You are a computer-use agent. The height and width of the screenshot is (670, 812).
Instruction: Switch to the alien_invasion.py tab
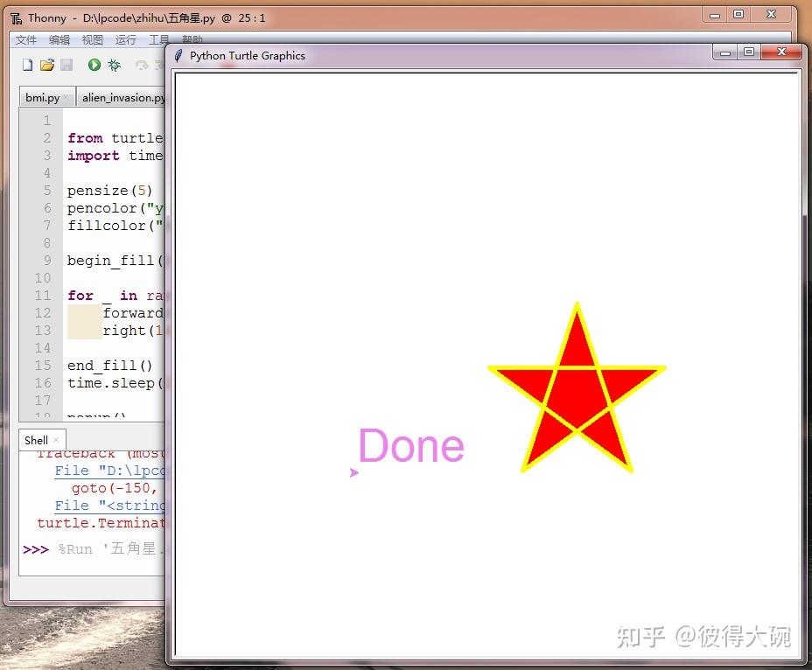(121, 97)
